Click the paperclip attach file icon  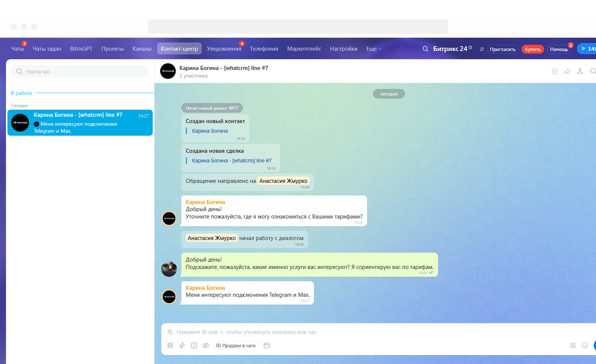point(170,332)
